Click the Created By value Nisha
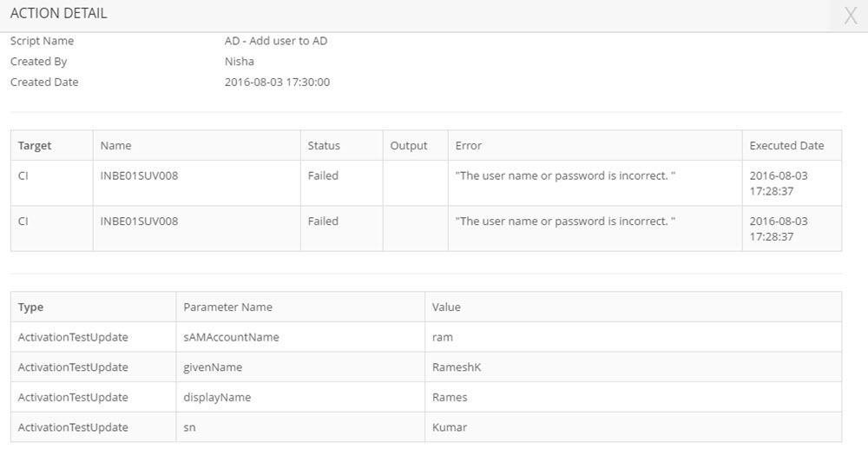The width and height of the screenshot is (868, 463). [239, 62]
